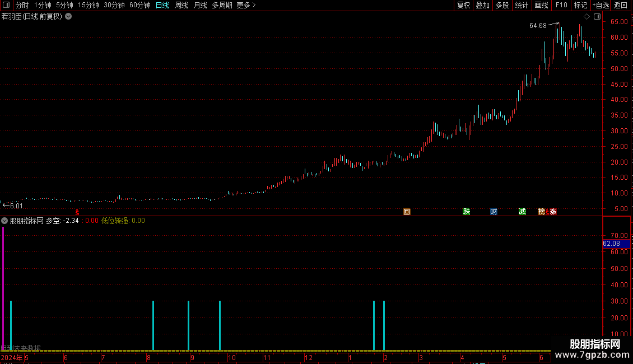
Task: Open 多周期 multi-period view
Action: (x=222, y=5)
